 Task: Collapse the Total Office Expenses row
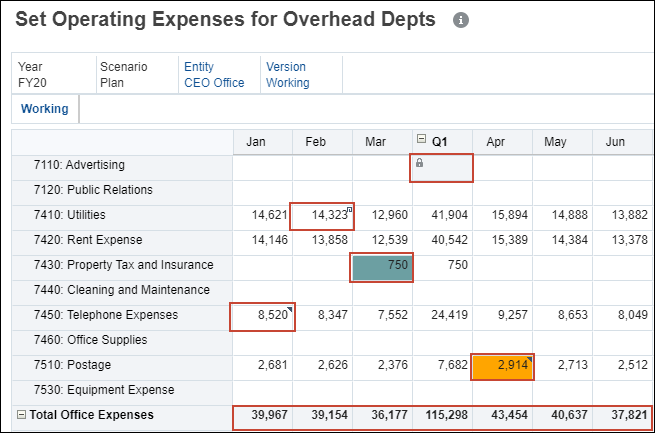tap(20, 415)
